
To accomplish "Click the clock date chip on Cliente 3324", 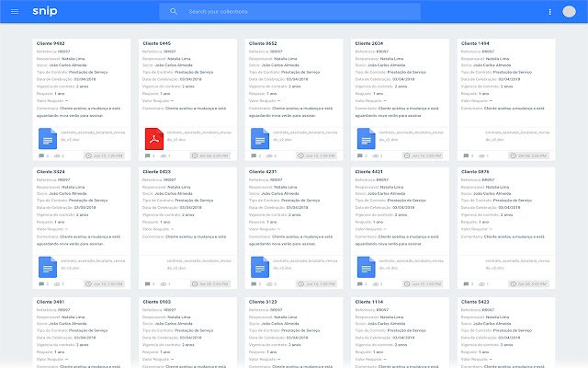I will point(104,284).
